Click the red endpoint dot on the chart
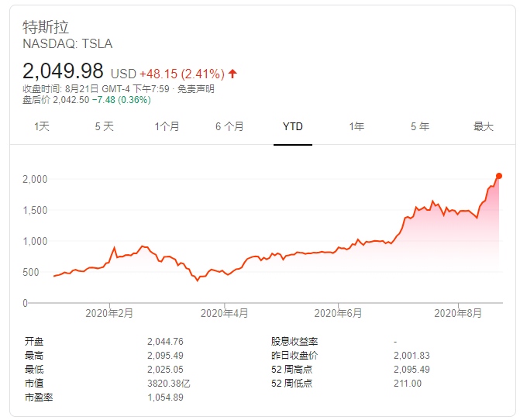This screenshot has height=420, width=520. click(498, 176)
